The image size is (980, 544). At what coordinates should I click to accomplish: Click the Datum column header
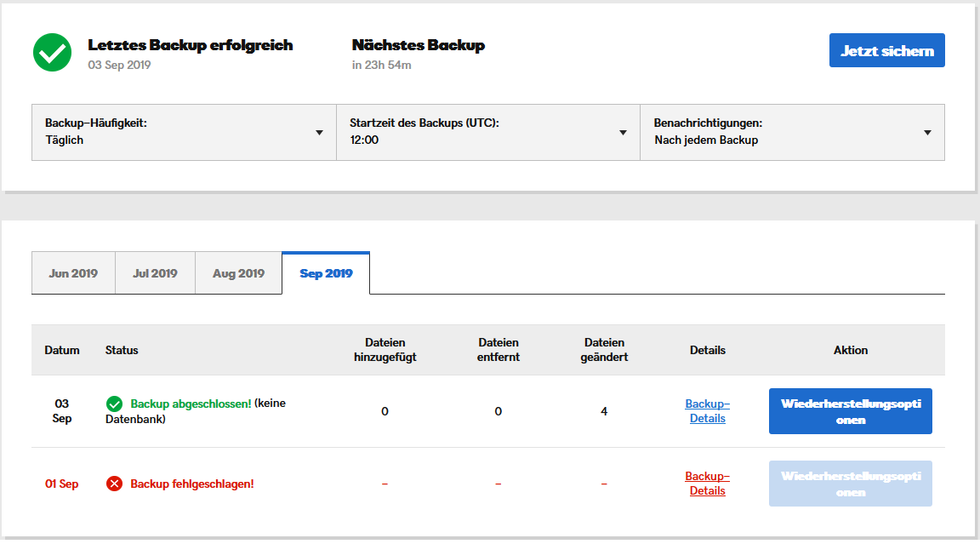62,350
